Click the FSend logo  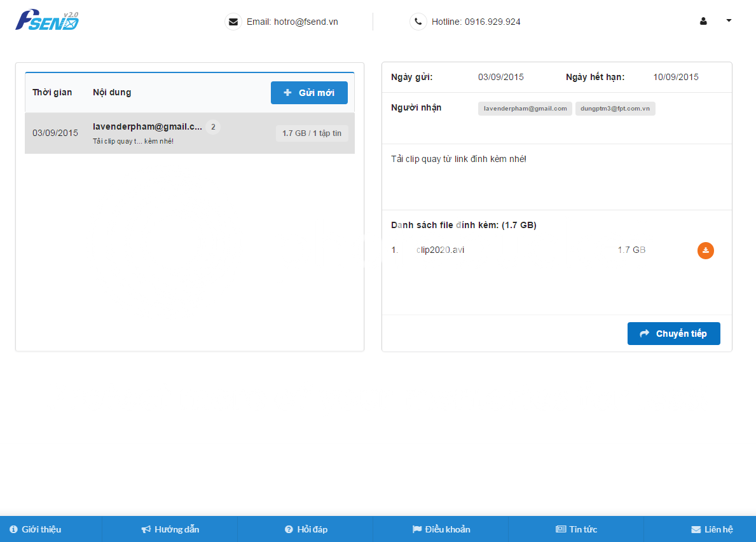tap(47, 20)
